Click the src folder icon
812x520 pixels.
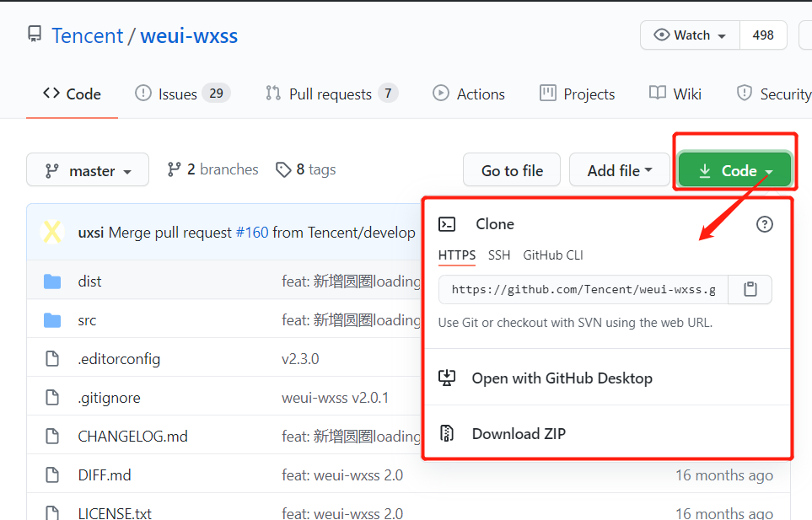pos(52,320)
